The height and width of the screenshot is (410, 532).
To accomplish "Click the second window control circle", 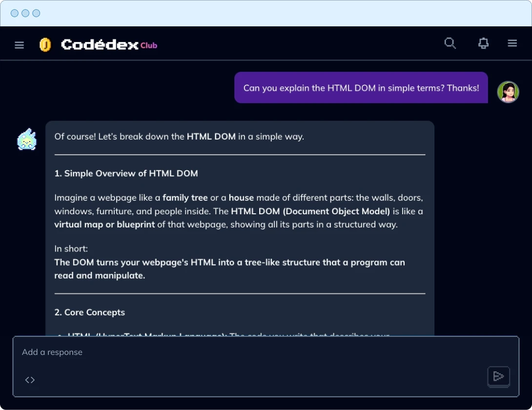I will [x=25, y=13].
